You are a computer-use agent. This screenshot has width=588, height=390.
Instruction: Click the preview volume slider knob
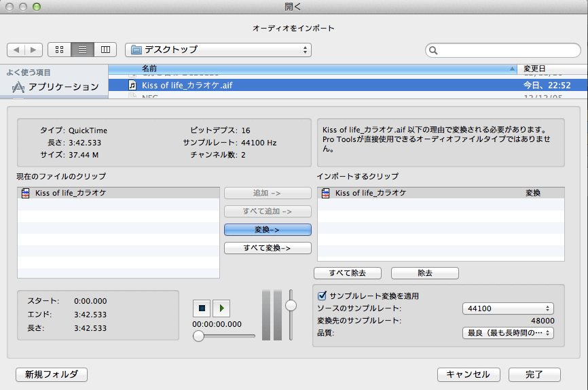[x=291, y=306]
